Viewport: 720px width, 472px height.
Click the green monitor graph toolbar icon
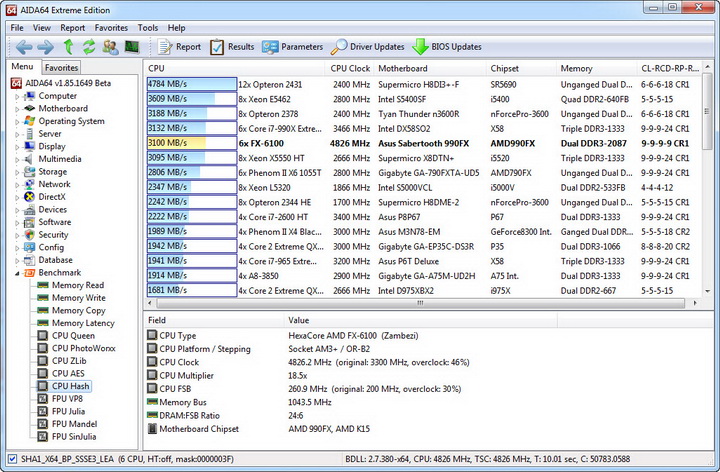click(132, 47)
